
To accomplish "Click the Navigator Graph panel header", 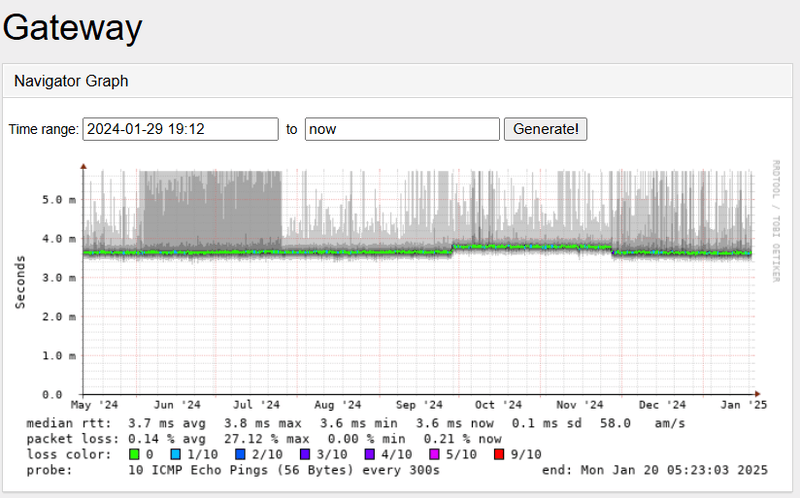I will pyautogui.click(x=71, y=80).
